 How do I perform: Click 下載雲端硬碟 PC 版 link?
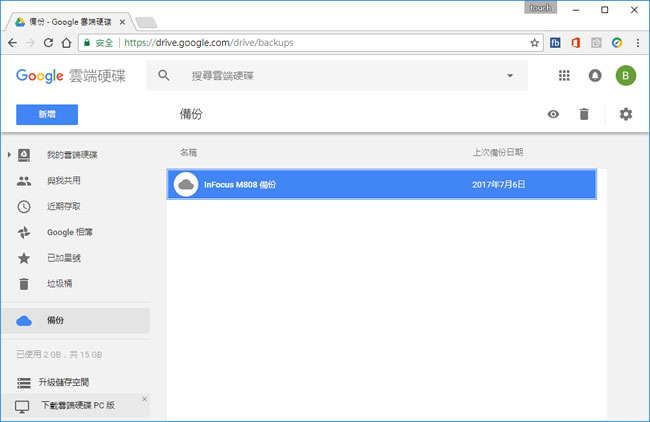point(78,405)
